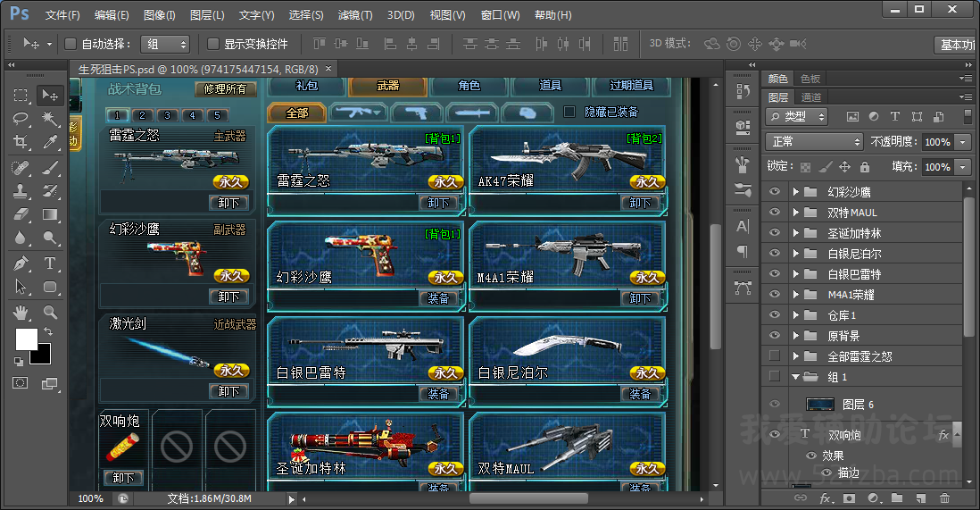Select the Horizontal Type tool
980x510 pixels.
[x=49, y=263]
